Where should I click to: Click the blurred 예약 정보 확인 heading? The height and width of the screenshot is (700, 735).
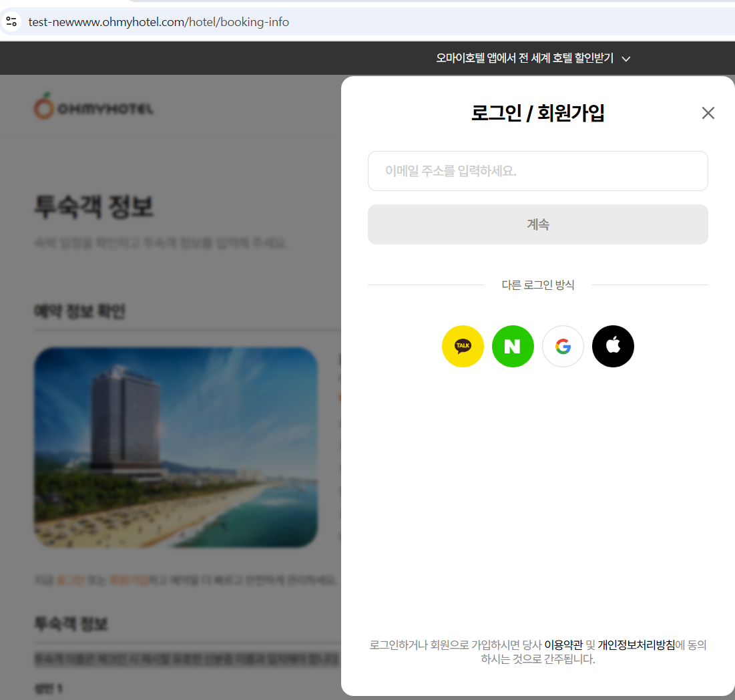pos(79,311)
